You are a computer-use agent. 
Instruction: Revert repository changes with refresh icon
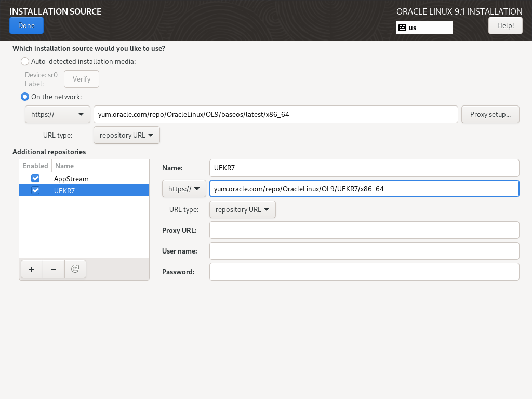[x=75, y=269]
